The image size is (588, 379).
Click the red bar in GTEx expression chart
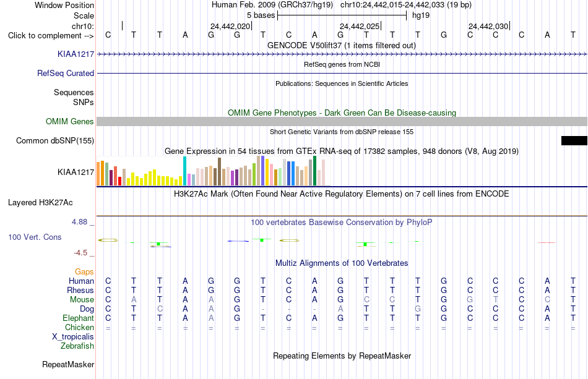(119, 181)
